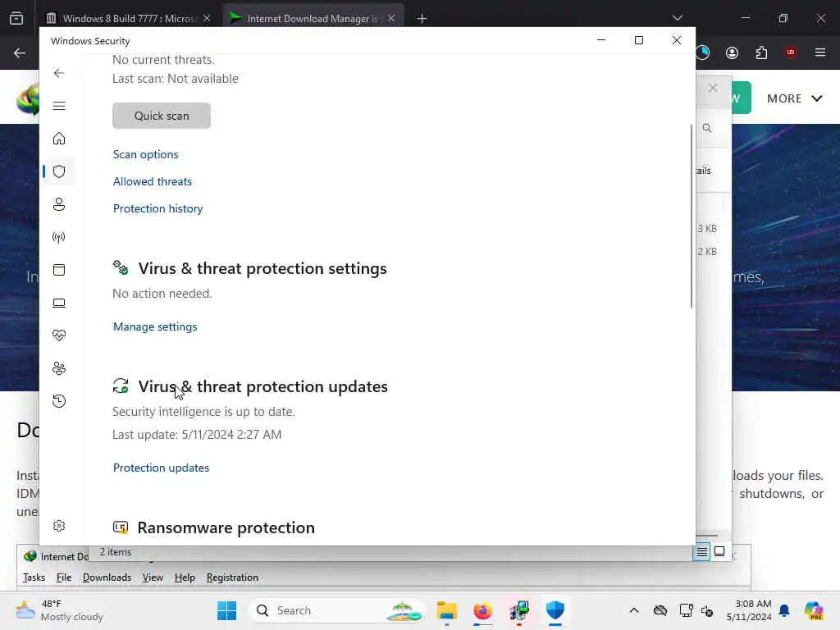Open the Copilot preview icon in the taskbar
This screenshot has width=840, height=630.
815,610
